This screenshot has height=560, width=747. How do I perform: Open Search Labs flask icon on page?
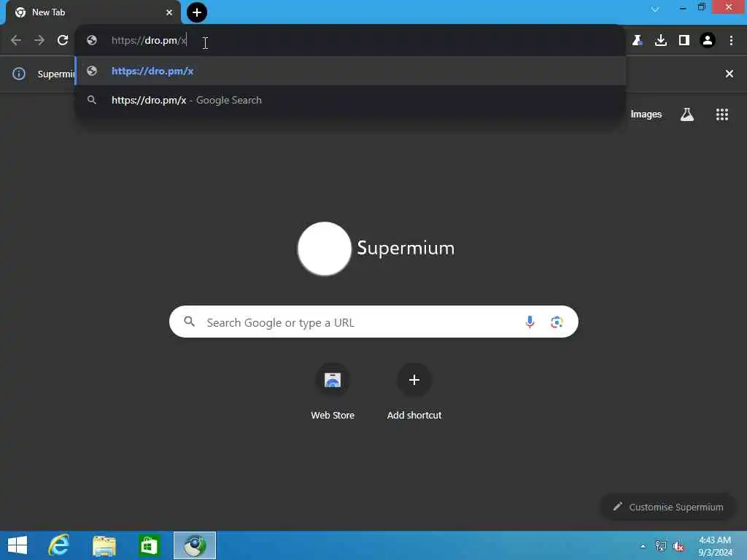click(687, 114)
